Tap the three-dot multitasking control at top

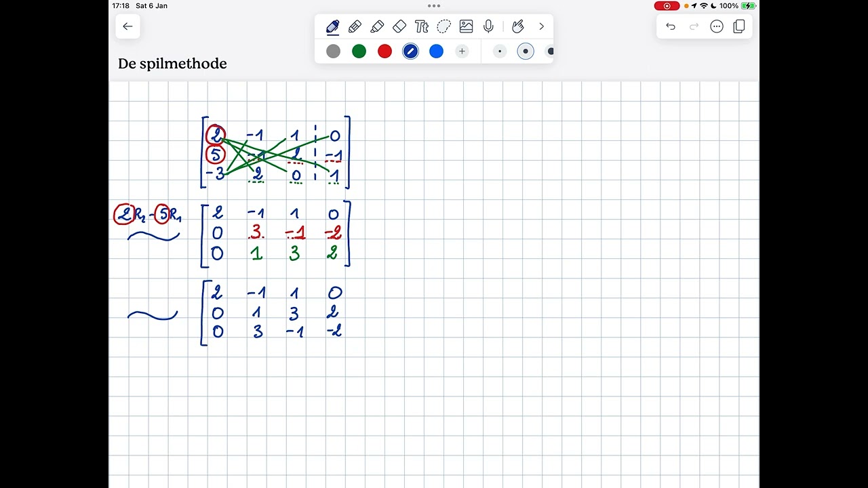point(434,5)
